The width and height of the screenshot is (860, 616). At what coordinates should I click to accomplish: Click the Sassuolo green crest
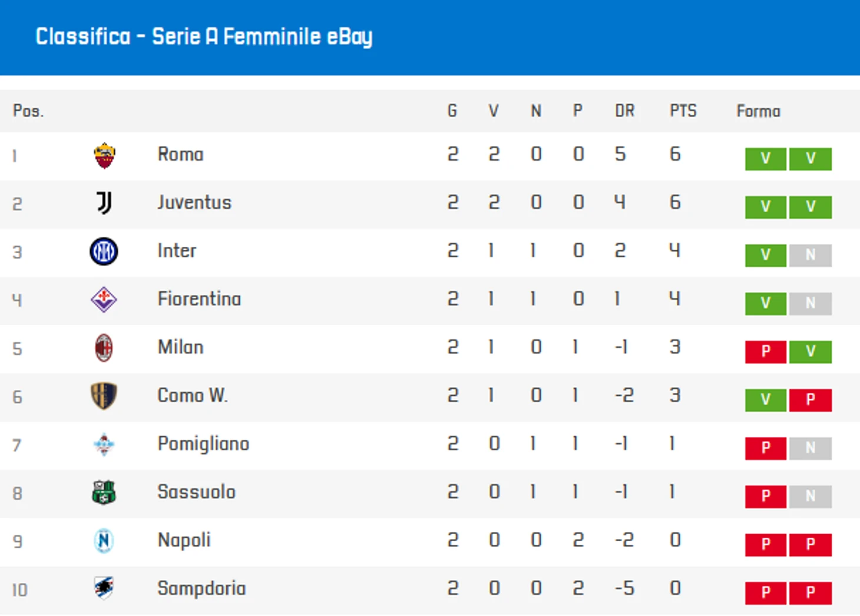[x=104, y=492]
